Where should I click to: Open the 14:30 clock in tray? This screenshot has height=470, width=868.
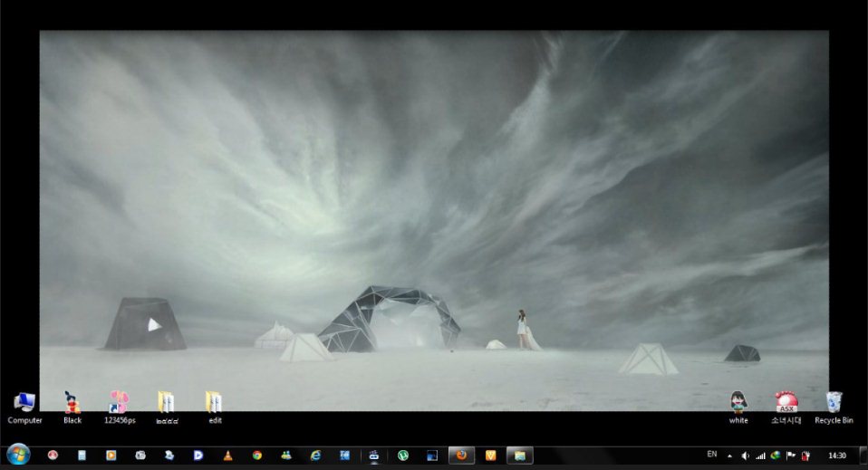coord(837,456)
